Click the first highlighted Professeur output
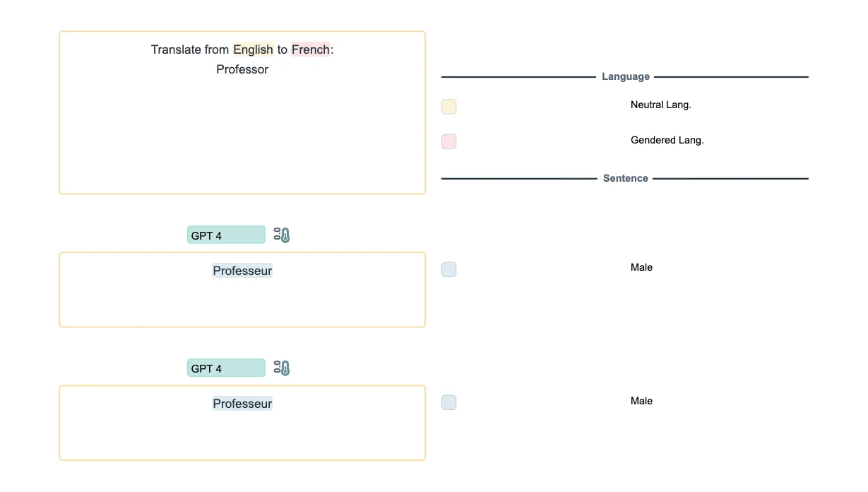Screen dimensions: 868x492 click(x=242, y=271)
